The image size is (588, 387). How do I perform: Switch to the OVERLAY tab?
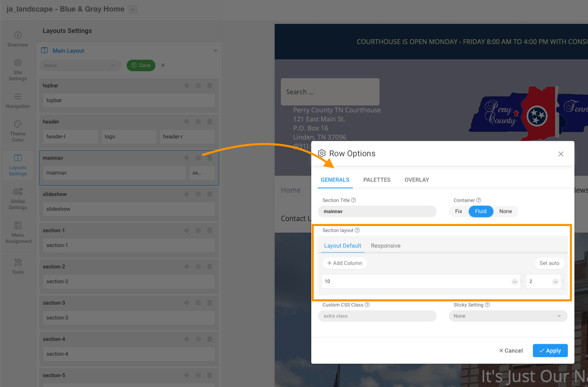coord(417,180)
